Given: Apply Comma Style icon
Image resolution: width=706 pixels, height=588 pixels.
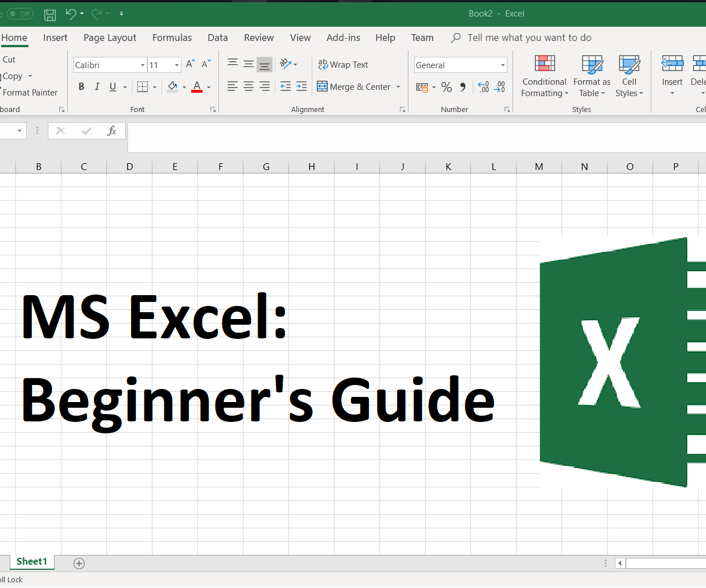Looking at the screenshot, I should point(463,87).
